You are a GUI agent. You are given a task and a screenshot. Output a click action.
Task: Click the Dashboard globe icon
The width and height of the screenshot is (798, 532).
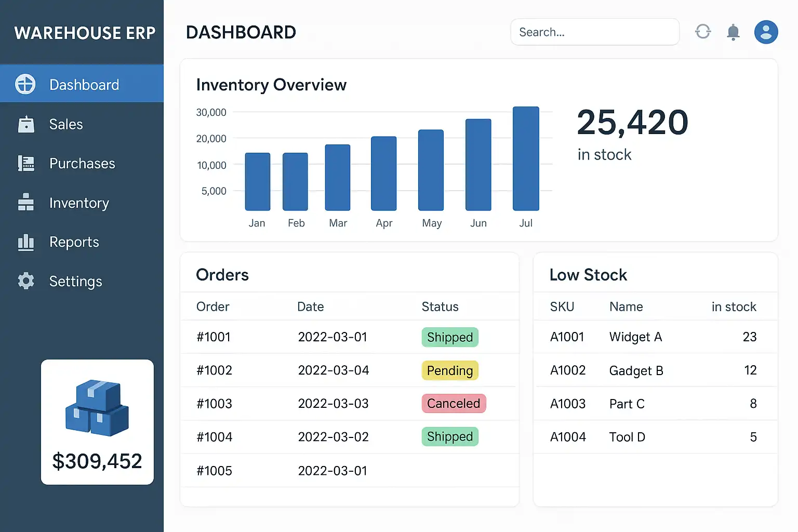click(25, 84)
